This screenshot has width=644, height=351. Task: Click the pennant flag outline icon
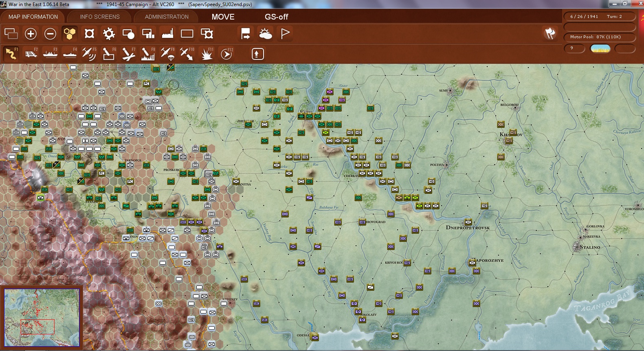click(x=285, y=33)
